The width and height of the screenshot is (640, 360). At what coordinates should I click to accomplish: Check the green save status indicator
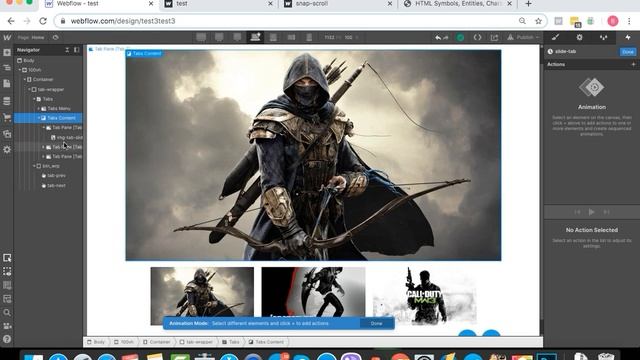pyautogui.click(x=460, y=38)
